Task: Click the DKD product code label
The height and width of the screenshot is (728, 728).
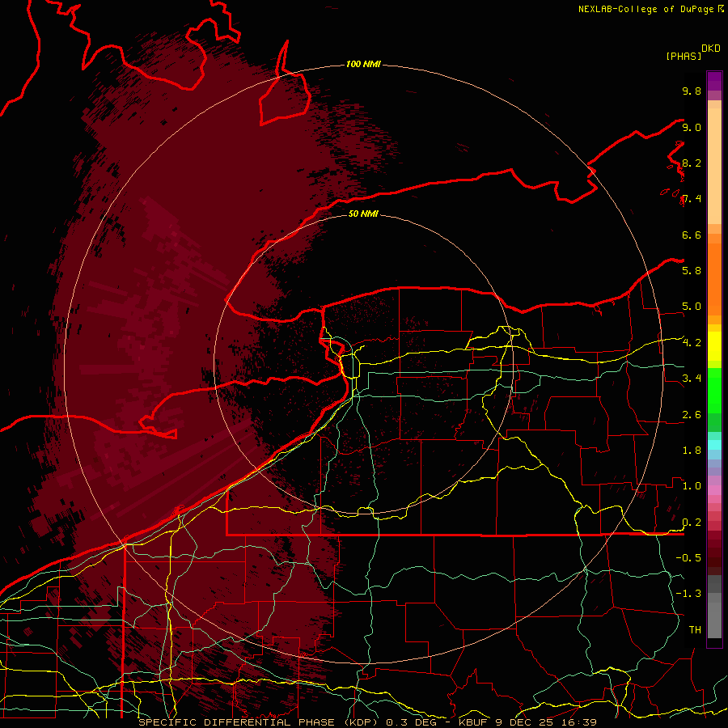Action: [710, 49]
